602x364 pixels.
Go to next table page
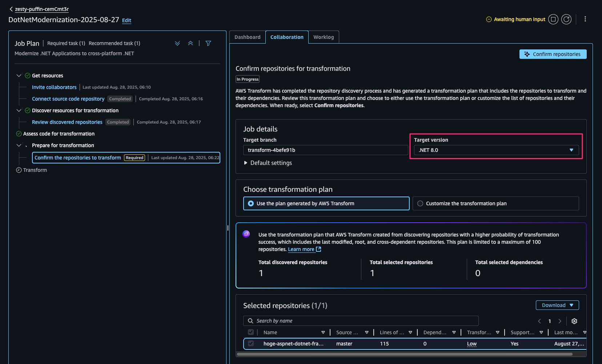[x=560, y=321]
